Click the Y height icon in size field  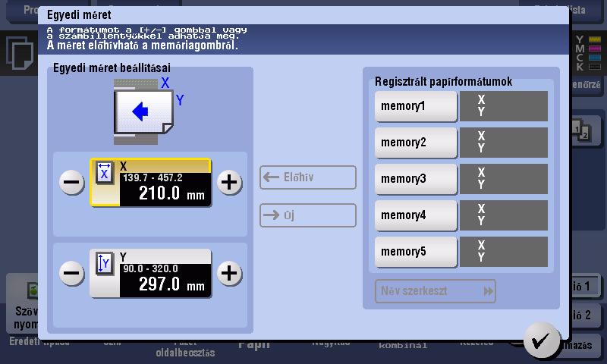coord(105,264)
